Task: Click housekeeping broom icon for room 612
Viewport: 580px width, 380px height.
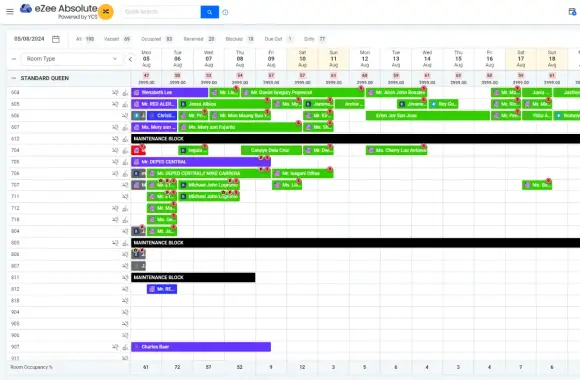Action: (125, 139)
